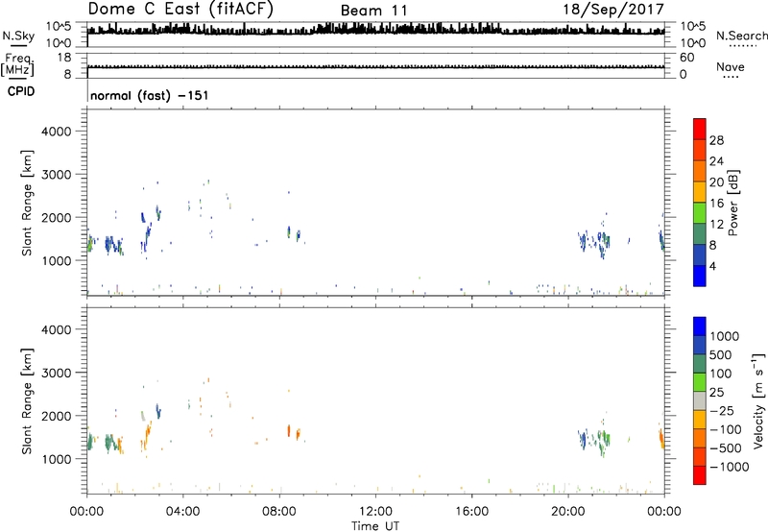Viewport: 768px width, 532px height.
Task: Click the '3000' tick of the velocity panel
Action: (56, 373)
